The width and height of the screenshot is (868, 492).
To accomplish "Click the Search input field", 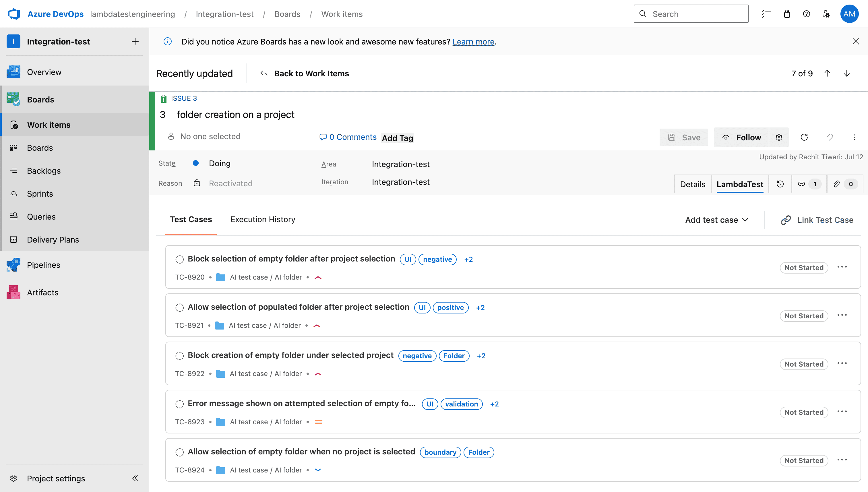I will (x=691, y=14).
